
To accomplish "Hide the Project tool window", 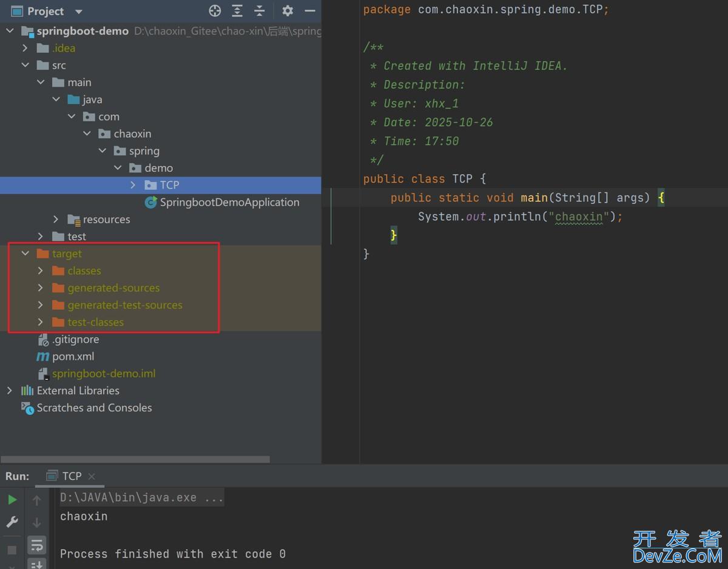I will [x=310, y=10].
